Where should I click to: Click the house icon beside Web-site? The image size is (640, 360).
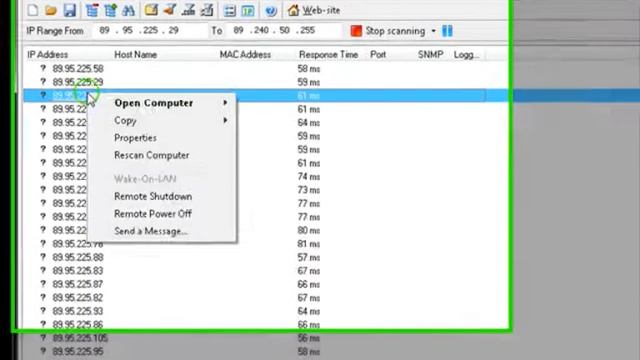(293, 10)
